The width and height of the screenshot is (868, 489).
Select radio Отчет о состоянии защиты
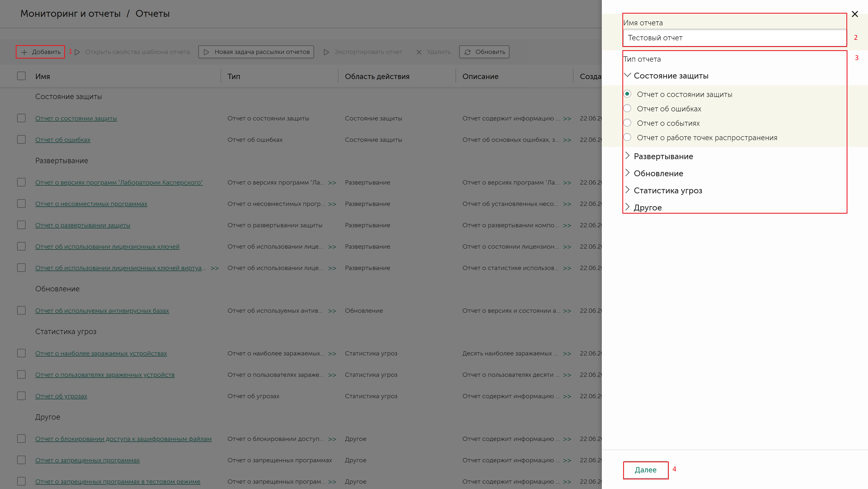[x=627, y=94]
